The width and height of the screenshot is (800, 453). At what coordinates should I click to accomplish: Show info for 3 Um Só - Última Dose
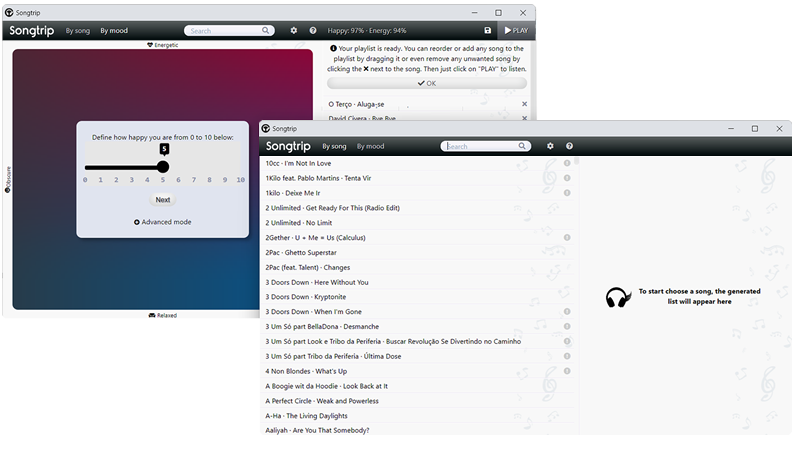tap(567, 356)
